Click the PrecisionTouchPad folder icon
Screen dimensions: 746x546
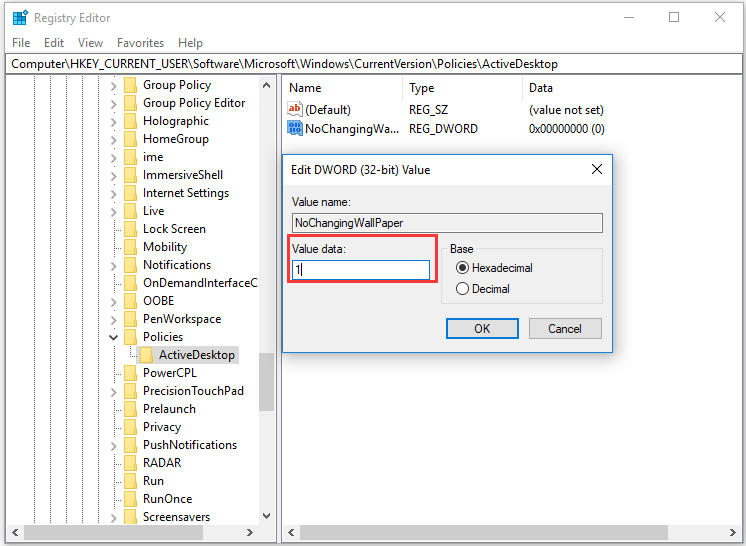(130, 391)
